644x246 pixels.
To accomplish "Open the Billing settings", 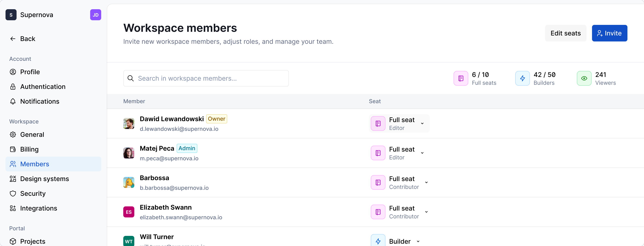I will (29, 149).
